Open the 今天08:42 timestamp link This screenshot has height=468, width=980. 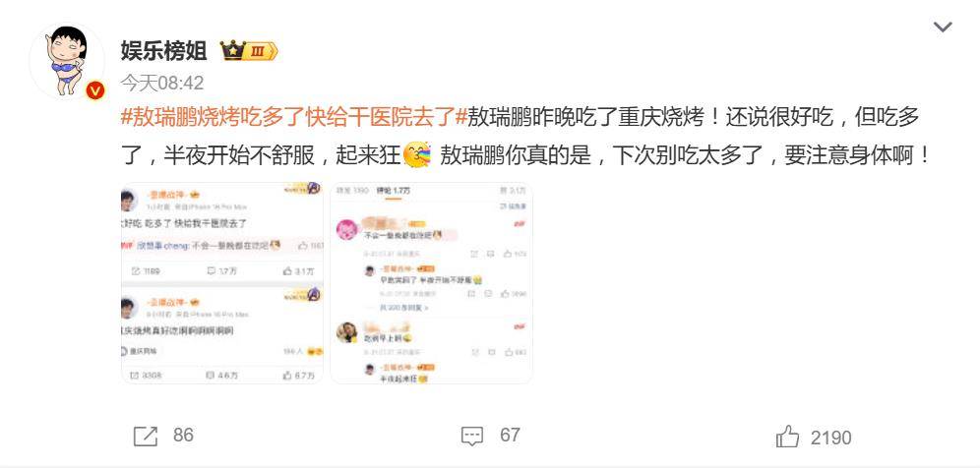click(162, 83)
